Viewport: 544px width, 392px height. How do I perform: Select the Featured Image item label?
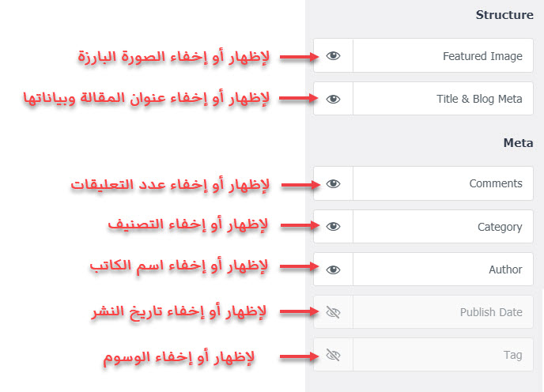pos(482,56)
